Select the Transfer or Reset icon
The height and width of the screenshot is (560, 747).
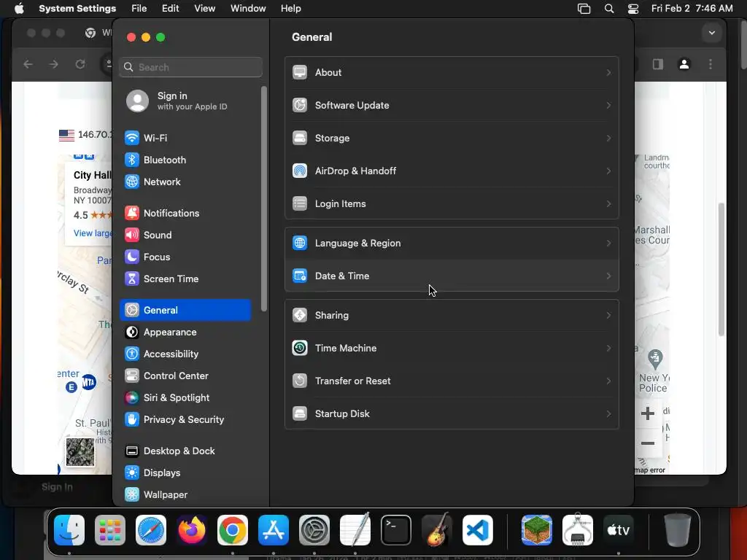300,381
